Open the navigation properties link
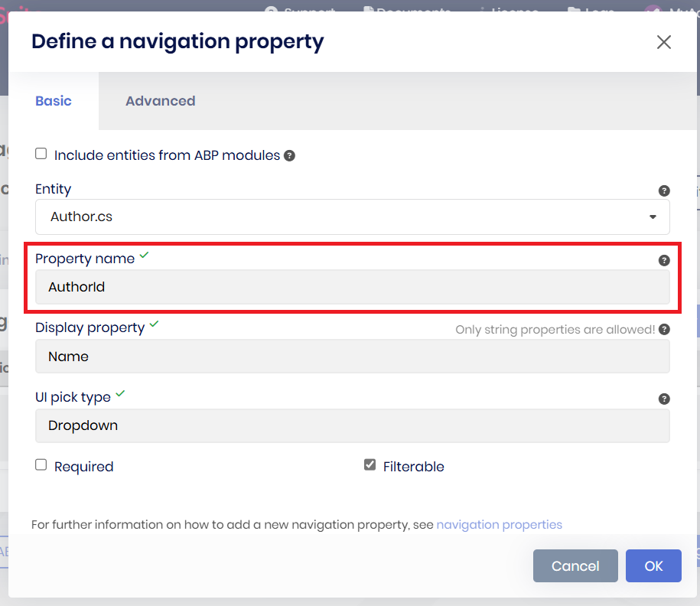This screenshot has width=700, height=606. pos(499,525)
